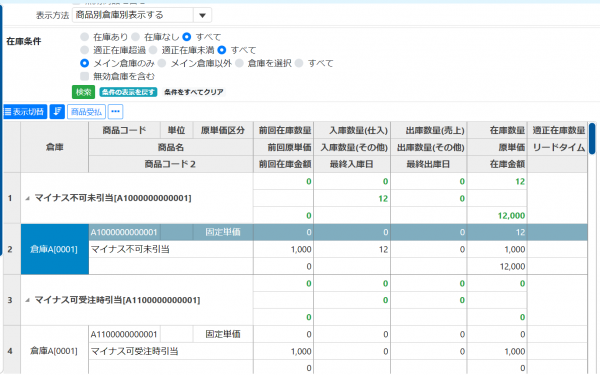Click the リードタイム column header

coord(558,147)
